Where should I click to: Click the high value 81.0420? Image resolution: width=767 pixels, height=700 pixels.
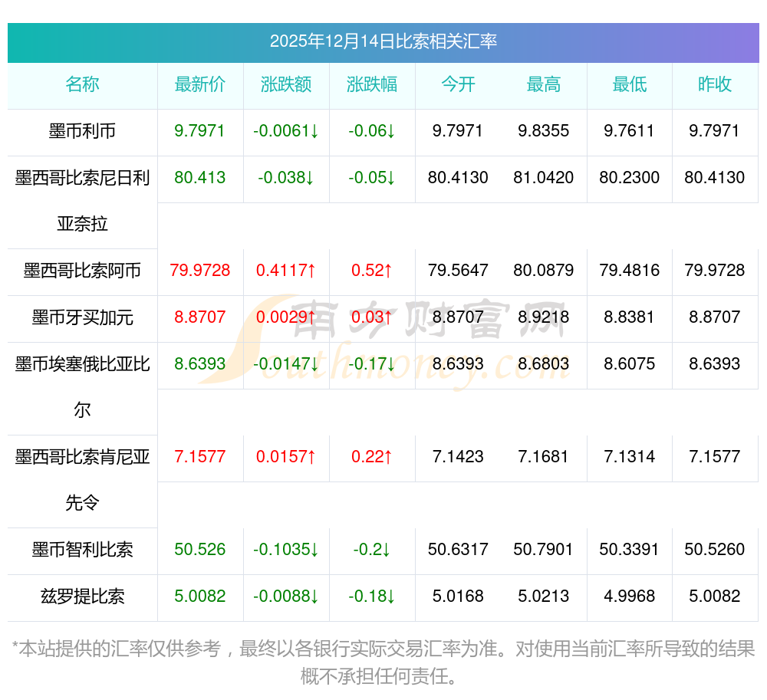pos(544,177)
